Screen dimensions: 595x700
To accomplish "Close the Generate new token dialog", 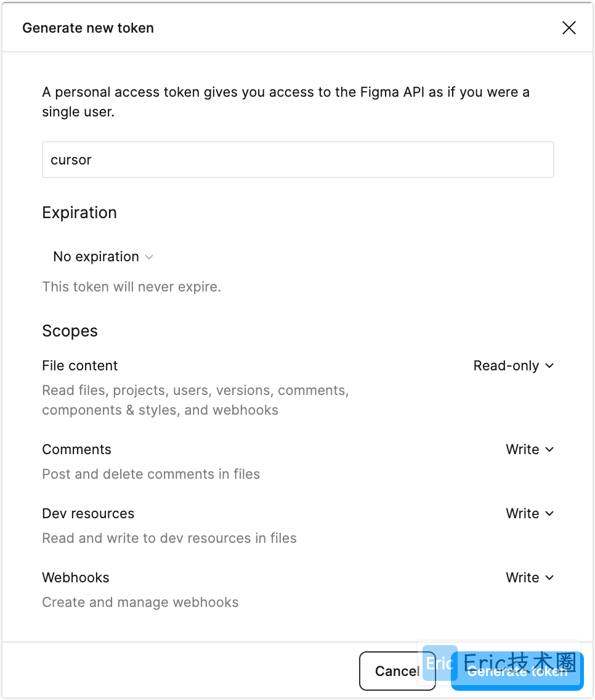I will pyautogui.click(x=569, y=28).
